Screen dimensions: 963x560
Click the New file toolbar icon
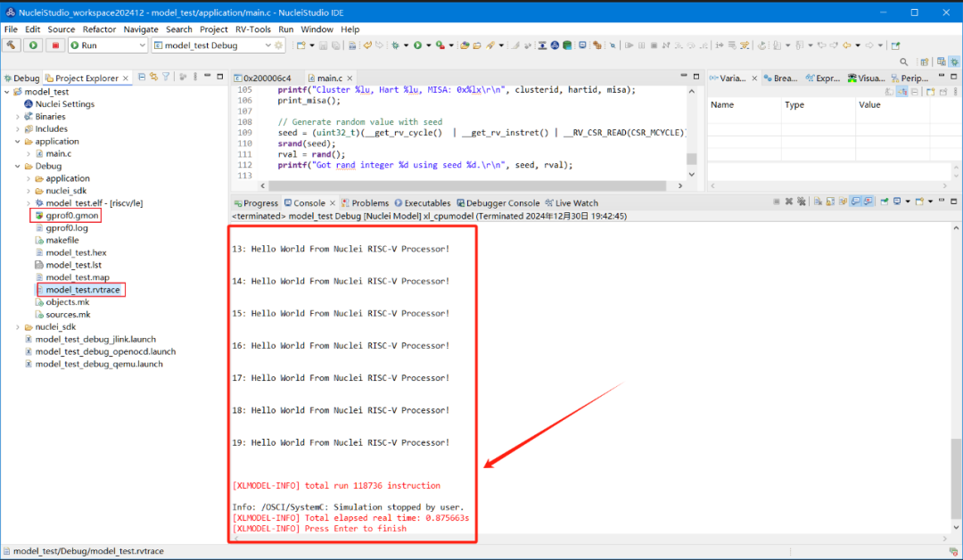click(301, 45)
